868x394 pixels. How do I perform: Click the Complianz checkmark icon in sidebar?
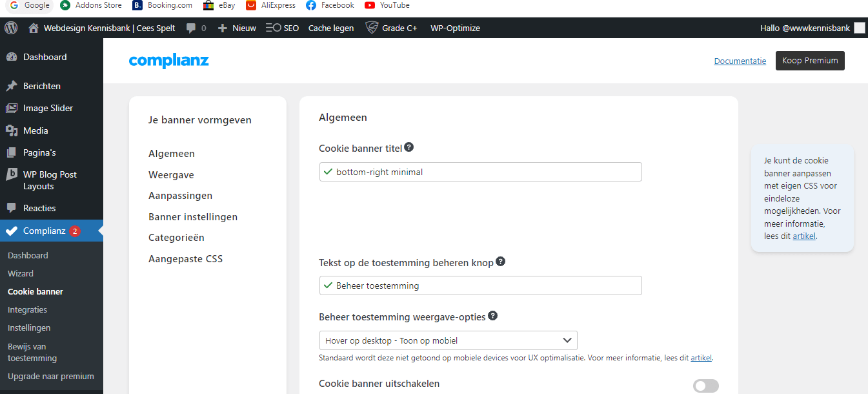tap(12, 231)
